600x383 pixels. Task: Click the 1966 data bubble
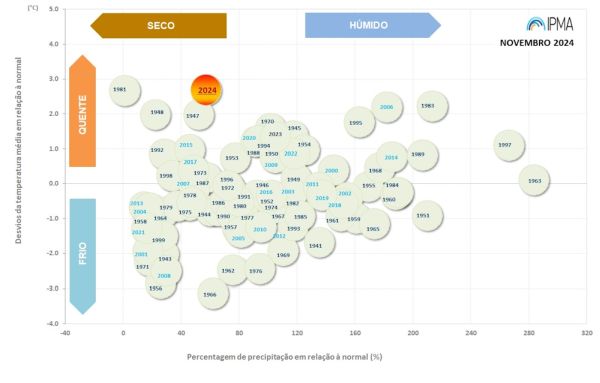click(213, 294)
